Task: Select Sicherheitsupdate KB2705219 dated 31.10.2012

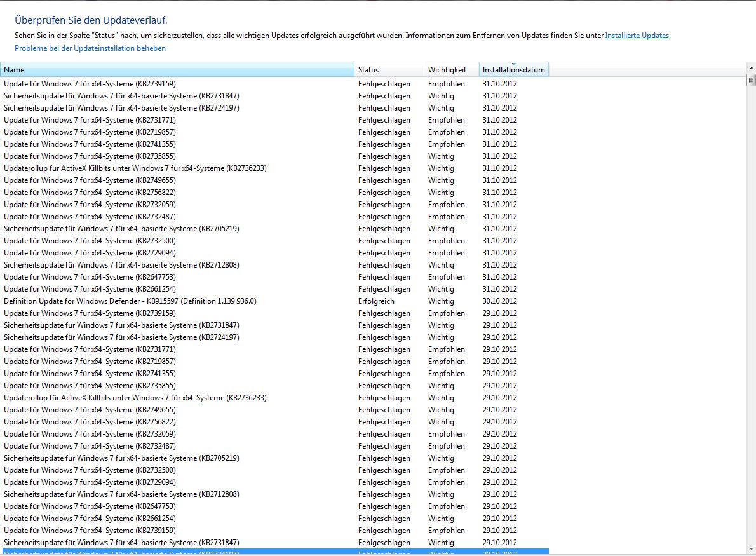Action: [x=274, y=229]
